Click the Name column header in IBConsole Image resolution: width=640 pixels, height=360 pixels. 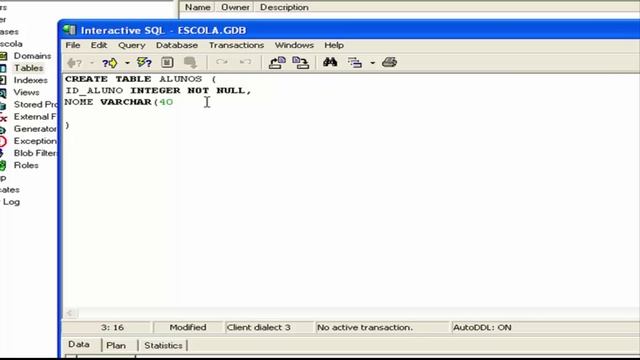click(198, 7)
